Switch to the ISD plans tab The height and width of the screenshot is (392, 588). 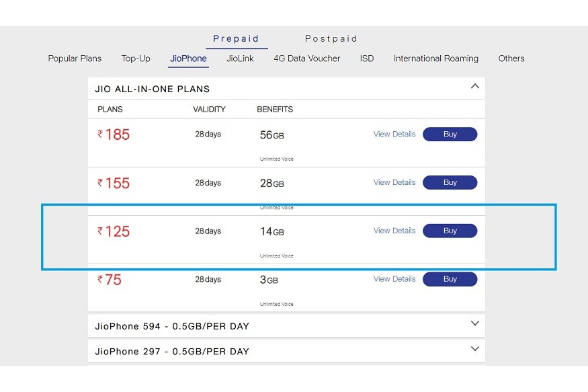(x=367, y=58)
